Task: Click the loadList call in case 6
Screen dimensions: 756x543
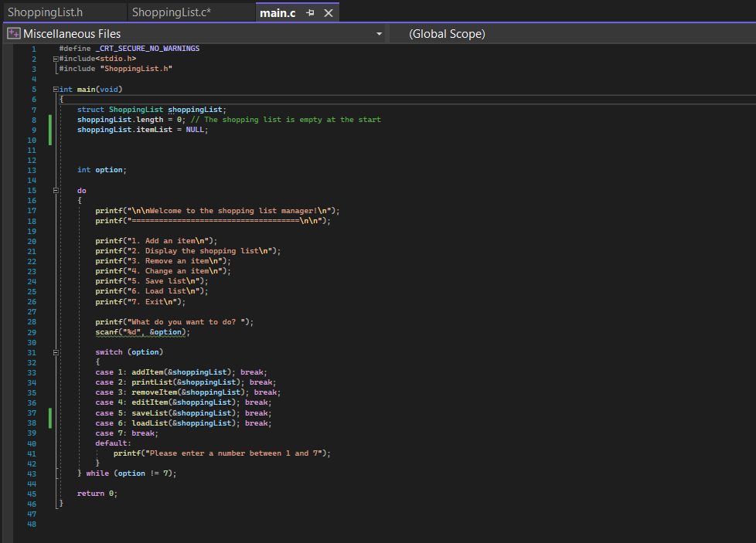Action: coord(148,423)
